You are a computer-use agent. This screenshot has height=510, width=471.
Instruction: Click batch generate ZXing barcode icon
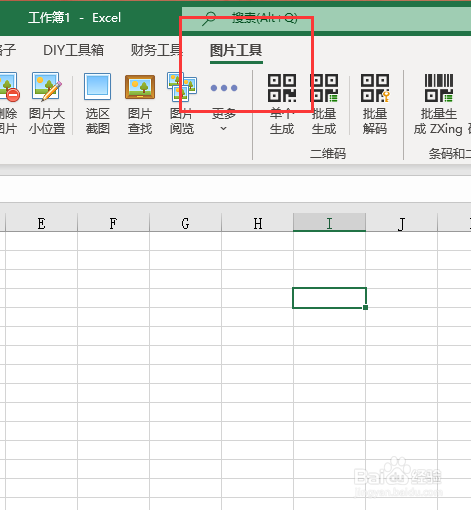point(439,88)
